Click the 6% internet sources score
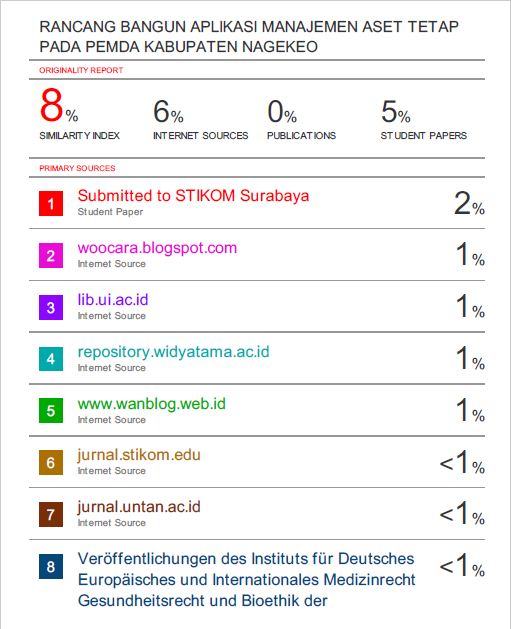The image size is (511, 629). click(x=168, y=112)
